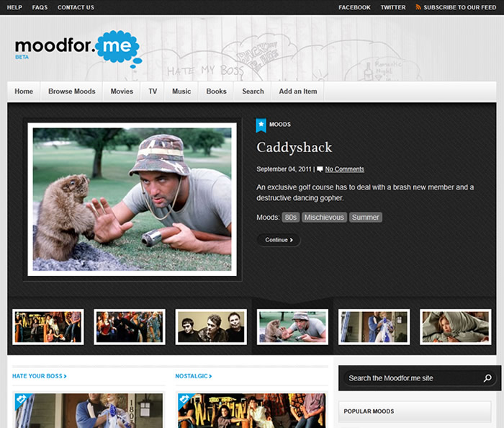
Task: Open the Movies menu item
Action: tap(122, 92)
